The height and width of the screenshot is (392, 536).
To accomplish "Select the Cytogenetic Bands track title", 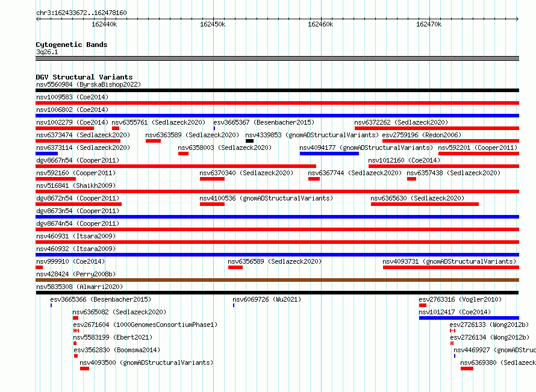I will coord(72,45).
